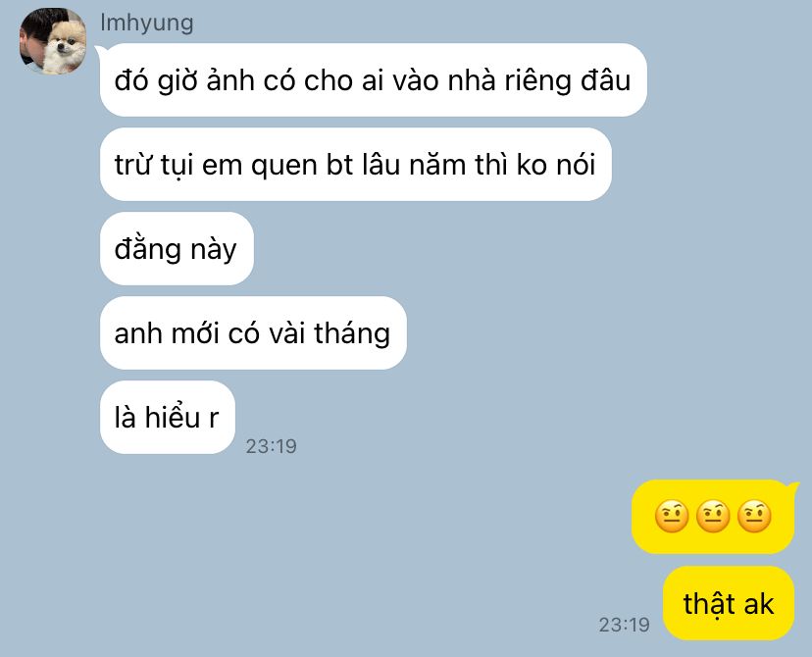Select message "đó giờ ảnh có cho ai vào nhà riêng đâu"
Image resolution: width=812 pixels, height=657 pixels.
(373, 80)
